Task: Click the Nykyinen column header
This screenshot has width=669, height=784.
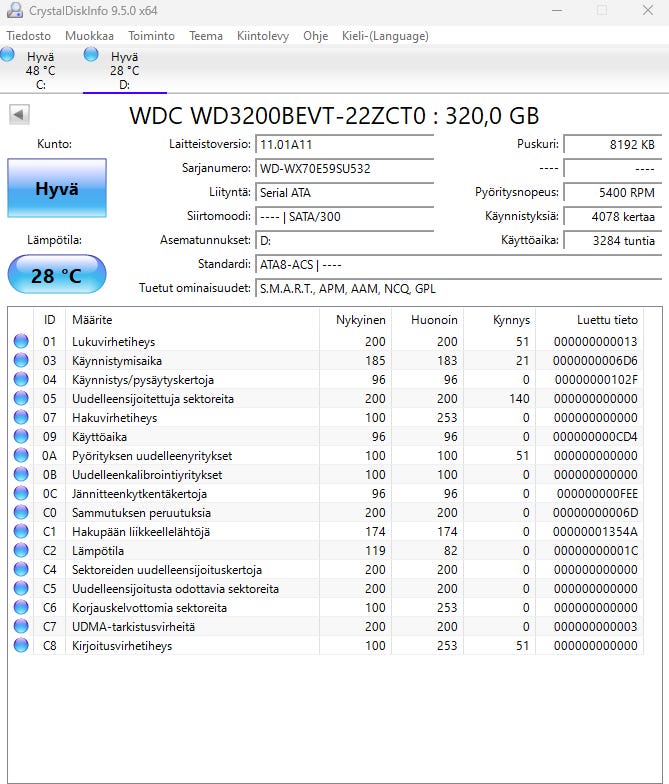Action: 356,320
